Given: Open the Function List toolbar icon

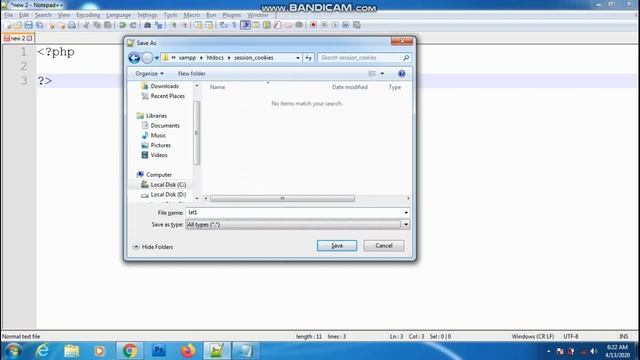Looking at the screenshot, I should [278, 25].
